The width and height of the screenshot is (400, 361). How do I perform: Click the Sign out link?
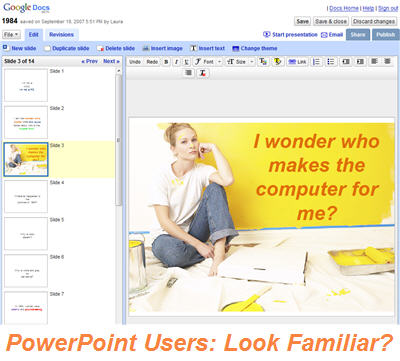click(388, 8)
